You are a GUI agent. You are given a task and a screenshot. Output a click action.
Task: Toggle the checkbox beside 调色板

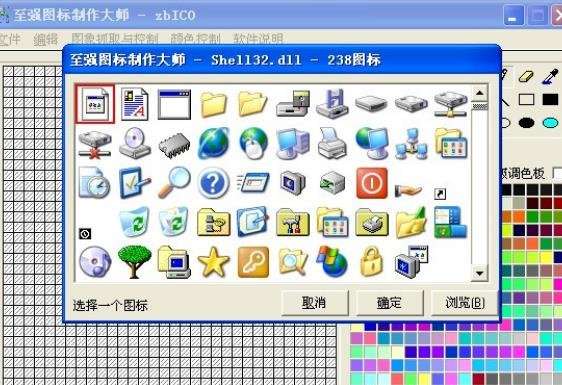click(x=557, y=174)
